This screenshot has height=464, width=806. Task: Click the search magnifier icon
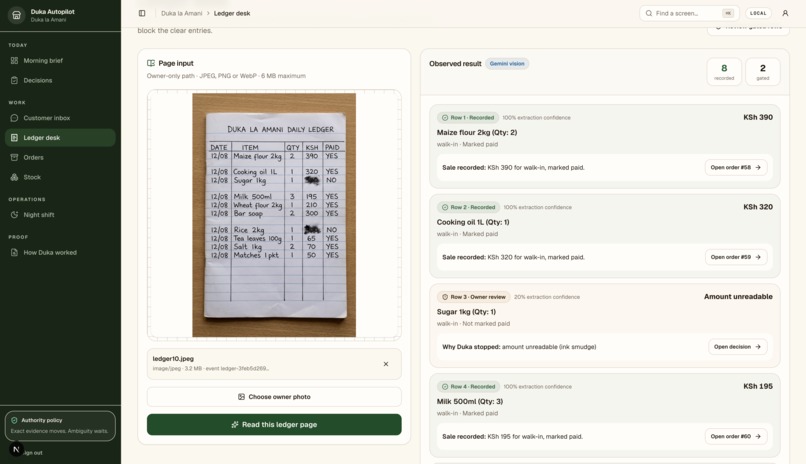pos(649,13)
